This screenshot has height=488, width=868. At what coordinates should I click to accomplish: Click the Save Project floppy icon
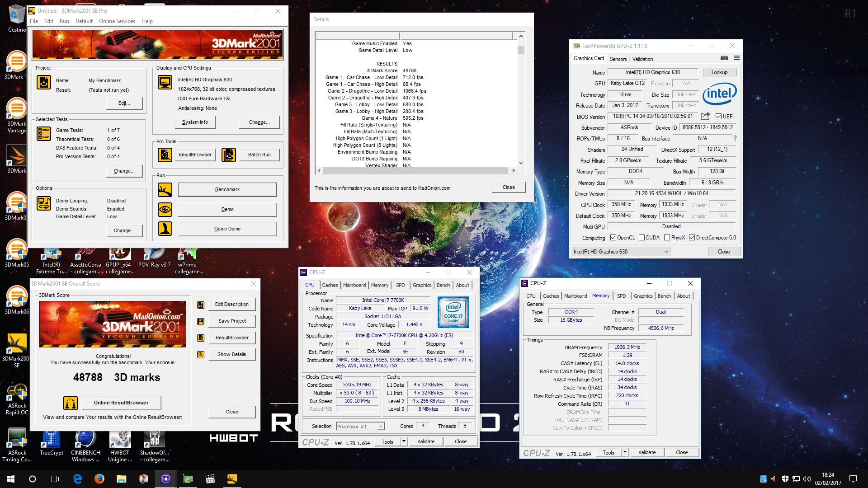201,321
